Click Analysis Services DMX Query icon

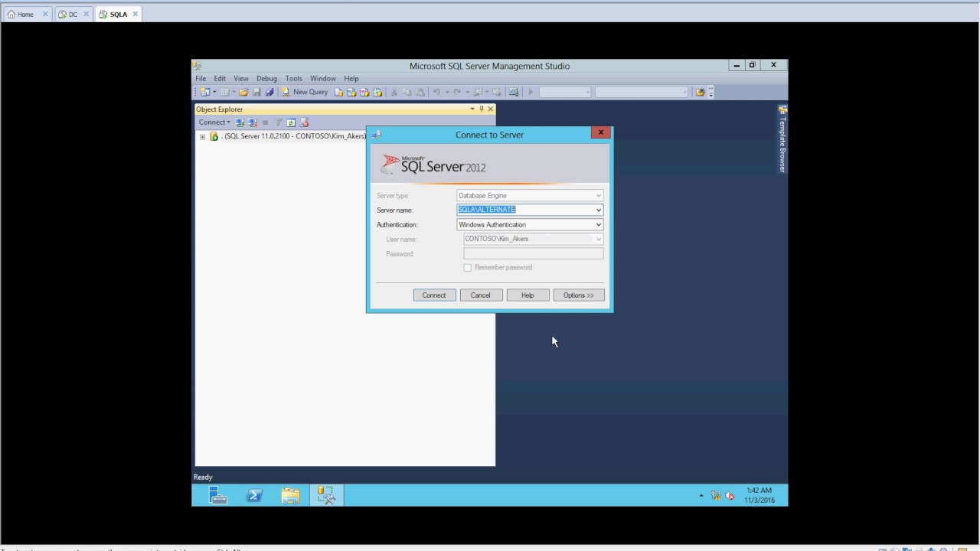click(x=364, y=92)
